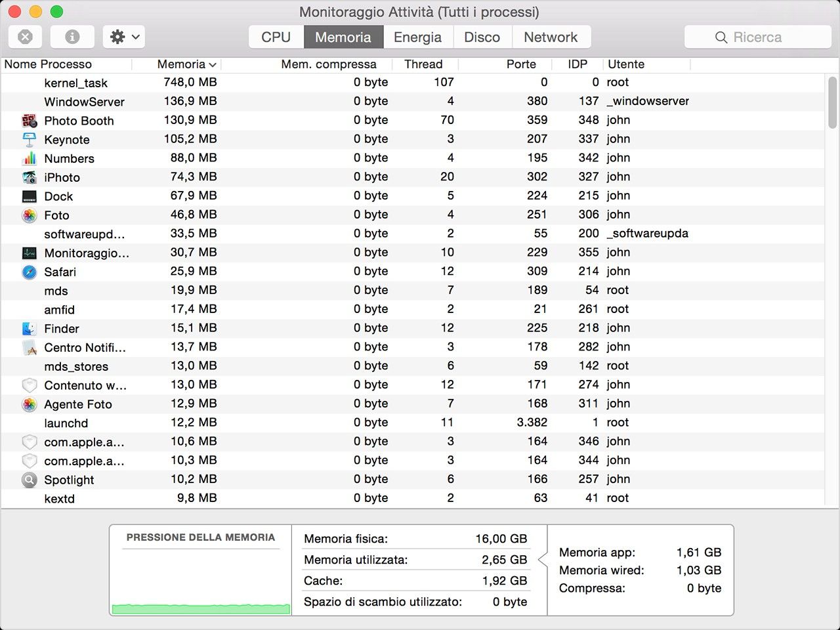
Task: Select the kextd process row
Action: tap(413, 499)
